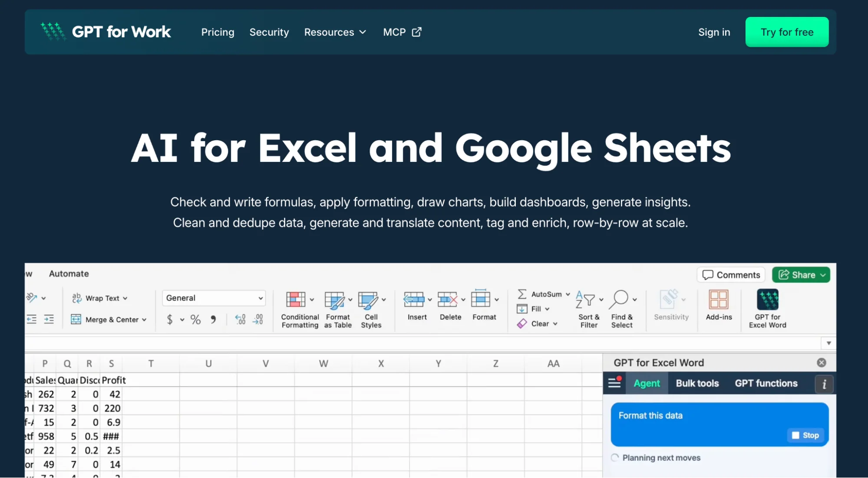Select column W header
This screenshot has width=868, height=478.
tap(323, 364)
